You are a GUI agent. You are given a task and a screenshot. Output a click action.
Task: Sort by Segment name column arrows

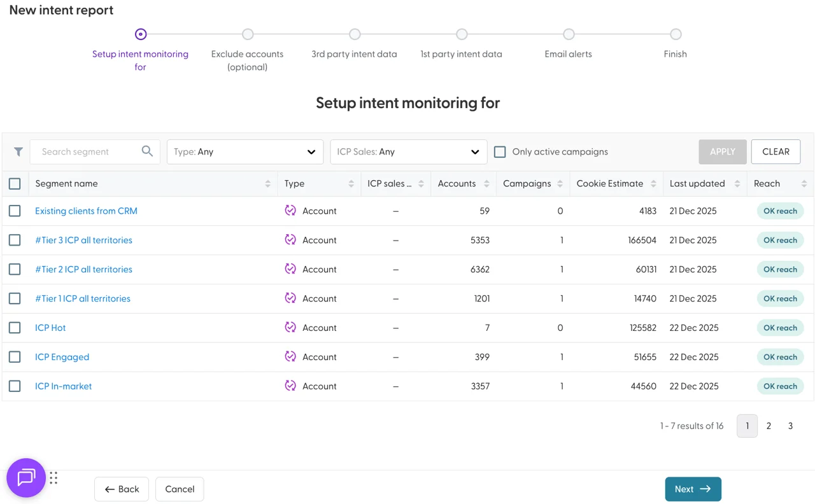267,184
